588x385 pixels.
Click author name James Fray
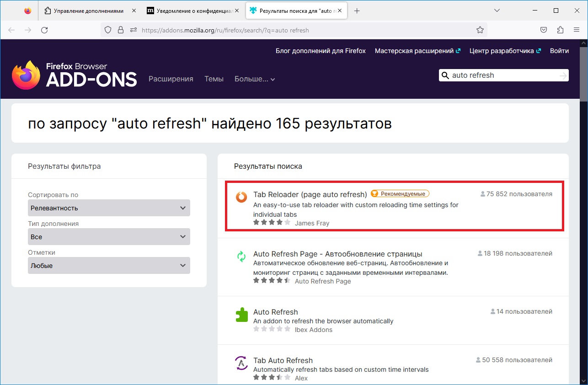point(312,223)
